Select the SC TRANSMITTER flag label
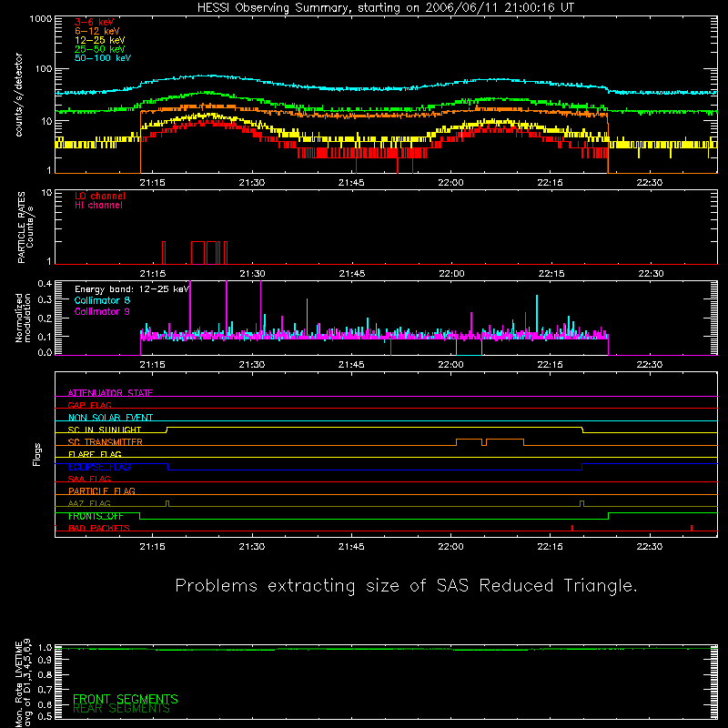This screenshot has height=728, width=728. point(105,442)
